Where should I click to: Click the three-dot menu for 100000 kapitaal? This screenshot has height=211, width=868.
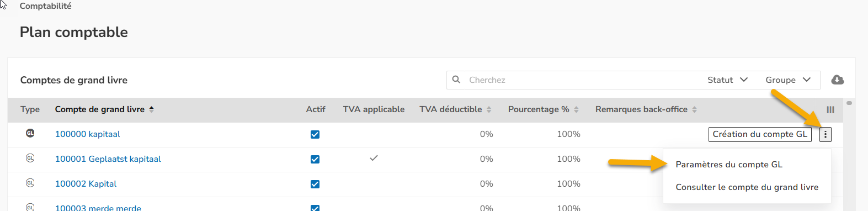pos(825,134)
